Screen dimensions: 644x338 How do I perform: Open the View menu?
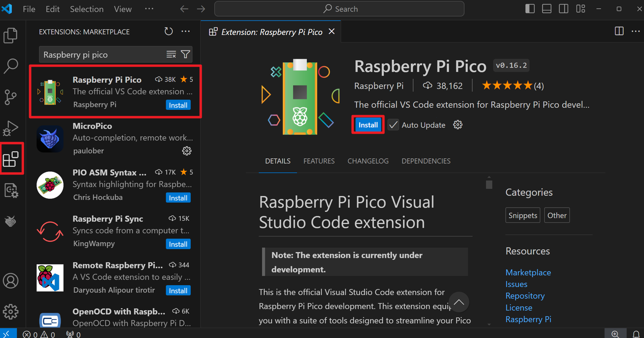tap(123, 9)
